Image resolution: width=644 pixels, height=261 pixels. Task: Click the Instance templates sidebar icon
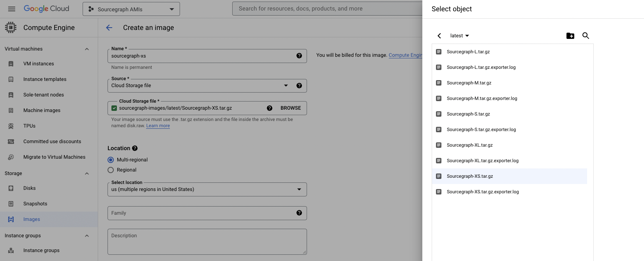[x=11, y=79]
